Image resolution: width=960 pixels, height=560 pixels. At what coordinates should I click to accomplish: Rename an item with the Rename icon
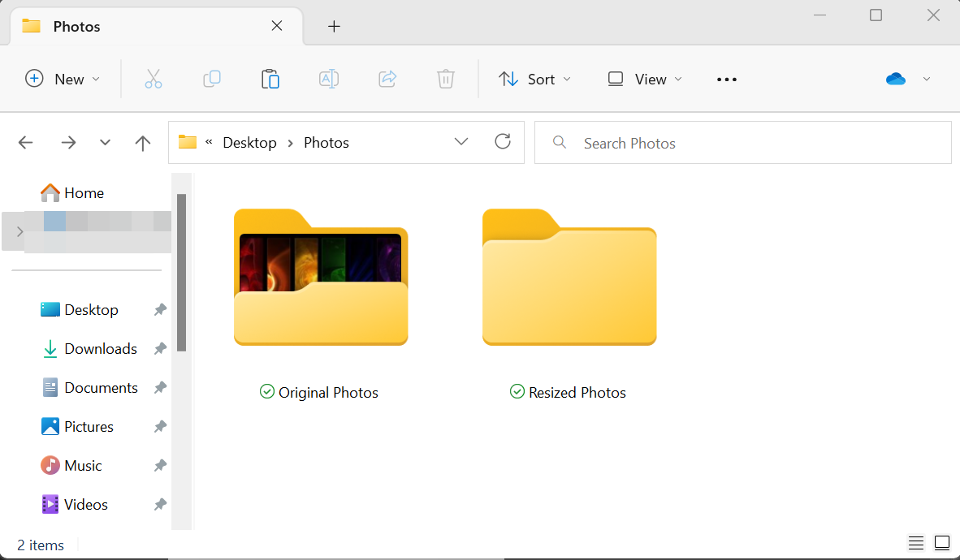329,79
